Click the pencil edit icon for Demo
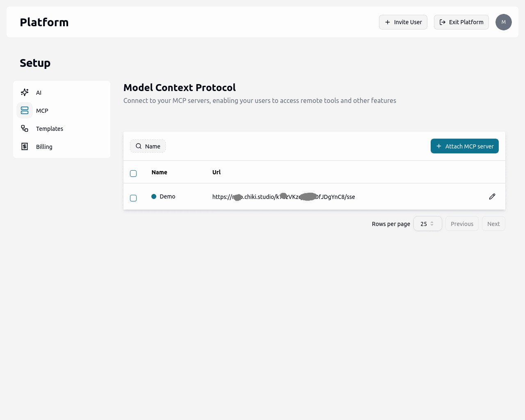The image size is (525, 420). coord(492,196)
